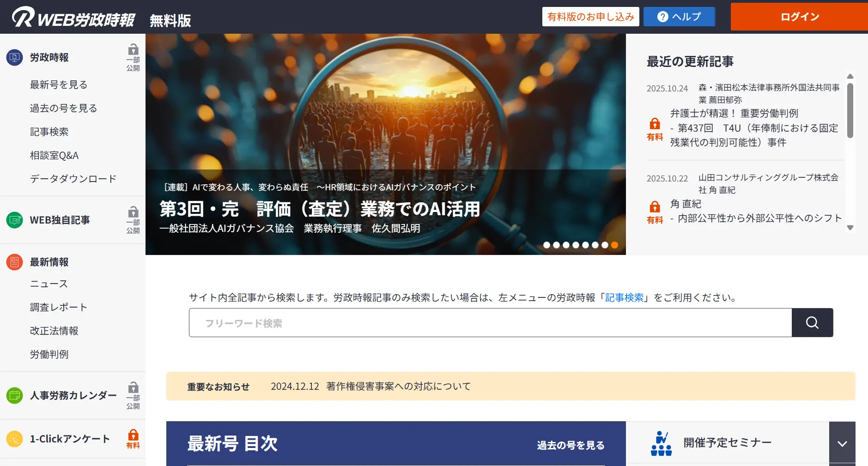
Task: Click the 最新情報 red document icon
Action: click(x=15, y=262)
